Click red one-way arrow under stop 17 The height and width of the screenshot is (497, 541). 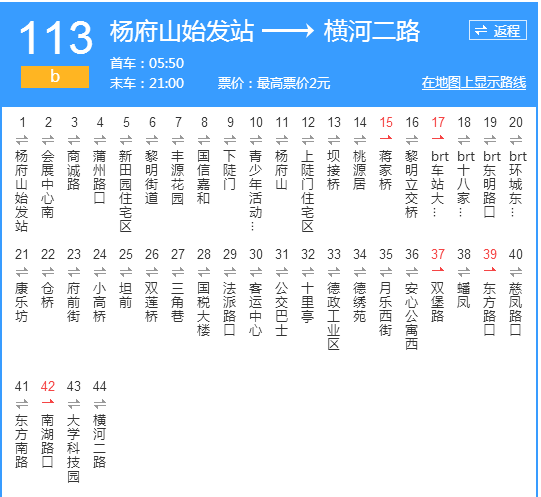click(x=438, y=138)
